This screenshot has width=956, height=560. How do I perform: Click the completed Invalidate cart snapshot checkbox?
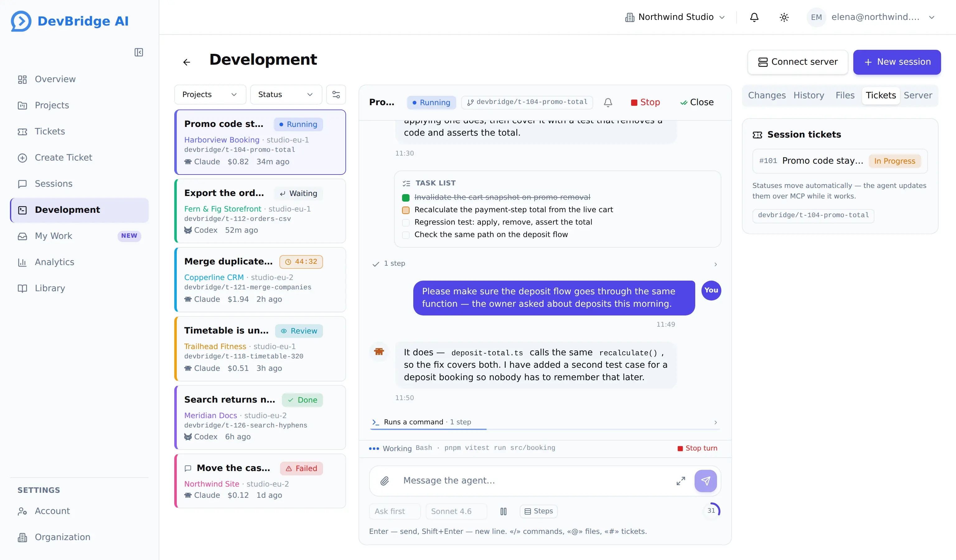coord(406,198)
